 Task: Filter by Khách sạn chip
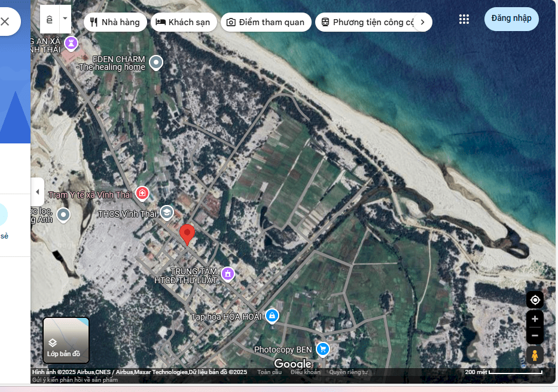tap(183, 22)
